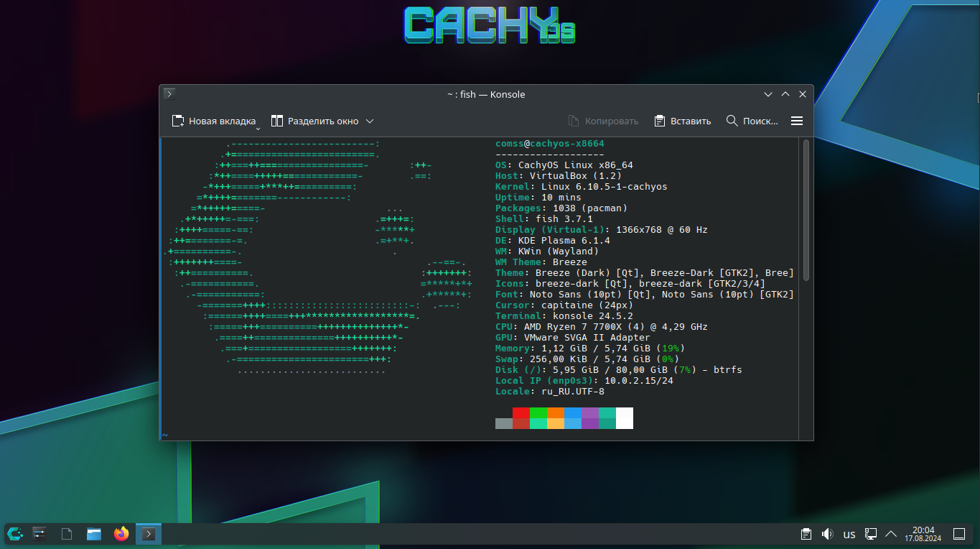Click the 'Kernel: Linux 6.10.5-1-cachyos' line
980x549 pixels.
582,187
